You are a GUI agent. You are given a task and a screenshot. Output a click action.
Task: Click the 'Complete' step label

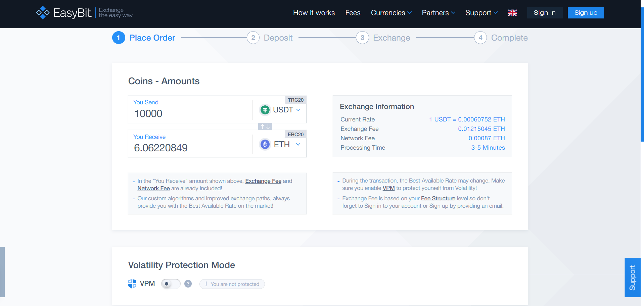(x=509, y=38)
